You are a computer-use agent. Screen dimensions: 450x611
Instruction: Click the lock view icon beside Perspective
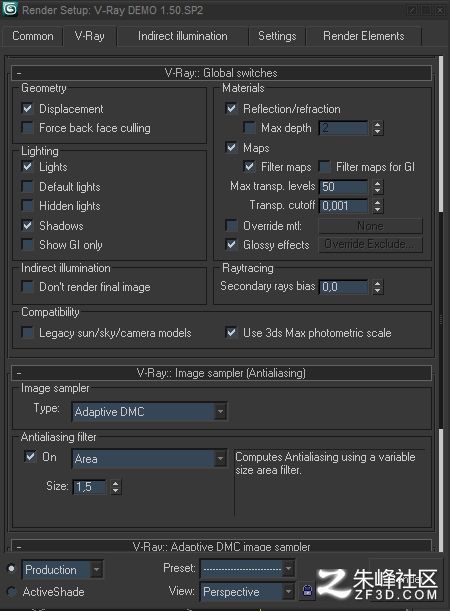click(307, 591)
